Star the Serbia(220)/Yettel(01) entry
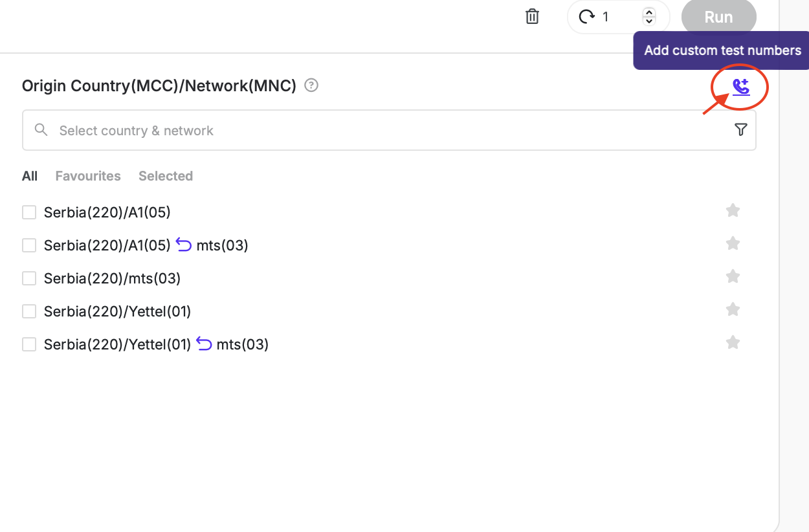 coord(733,309)
